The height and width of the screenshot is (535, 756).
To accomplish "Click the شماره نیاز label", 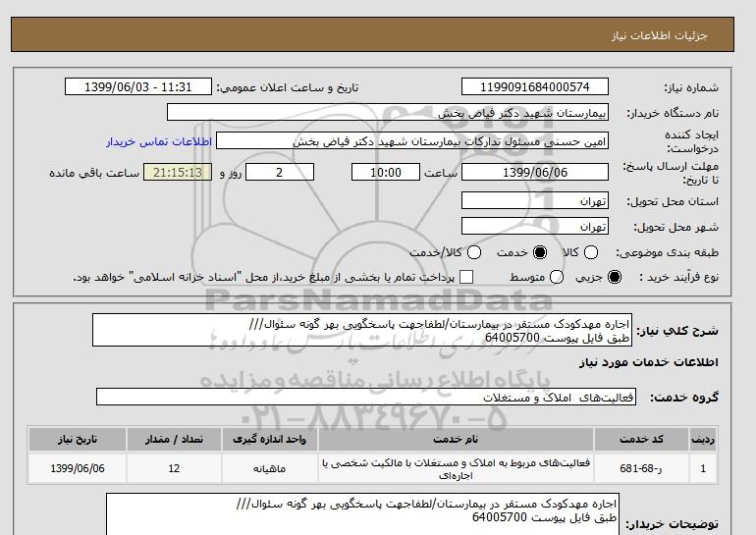I will pos(691,87).
